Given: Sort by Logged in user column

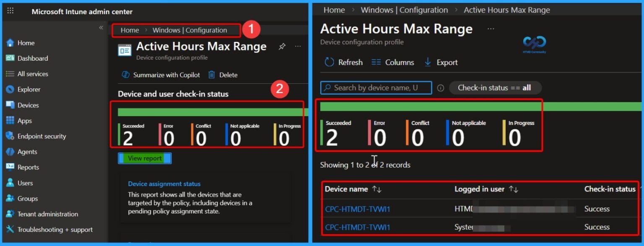Looking at the screenshot, I should [486, 189].
